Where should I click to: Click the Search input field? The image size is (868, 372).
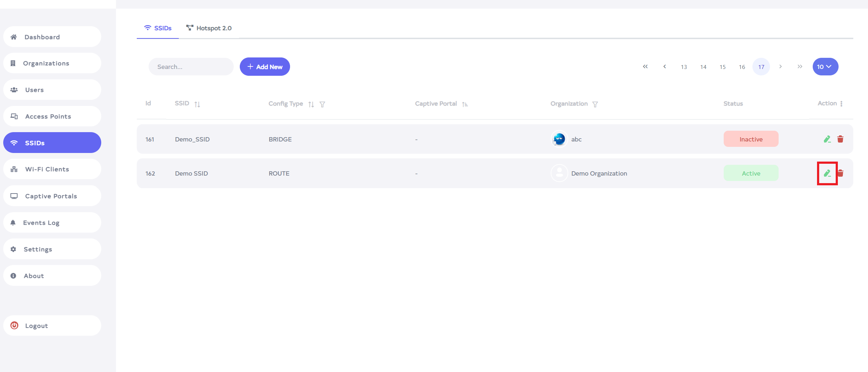(x=191, y=67)
